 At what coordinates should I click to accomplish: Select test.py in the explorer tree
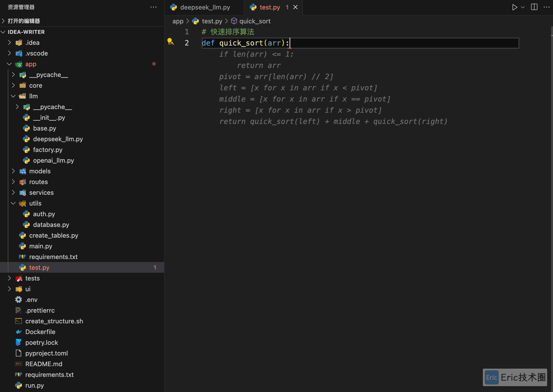point(82,268)
